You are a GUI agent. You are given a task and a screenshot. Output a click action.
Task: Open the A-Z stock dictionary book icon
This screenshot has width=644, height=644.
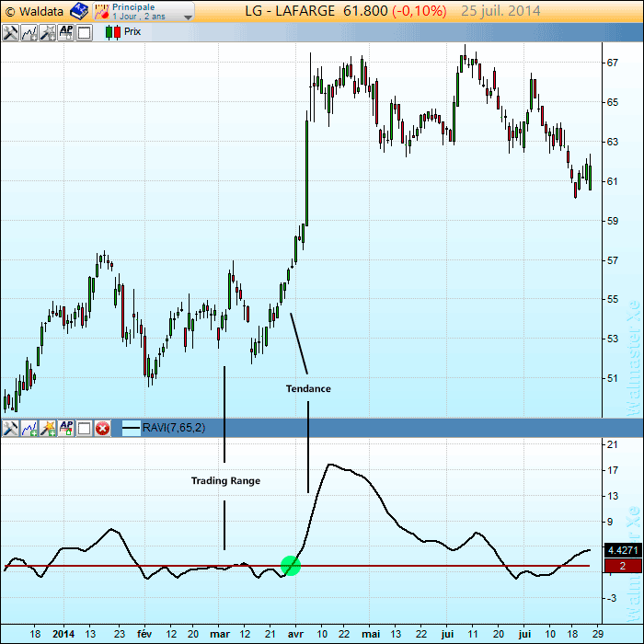tap(79, 11)
